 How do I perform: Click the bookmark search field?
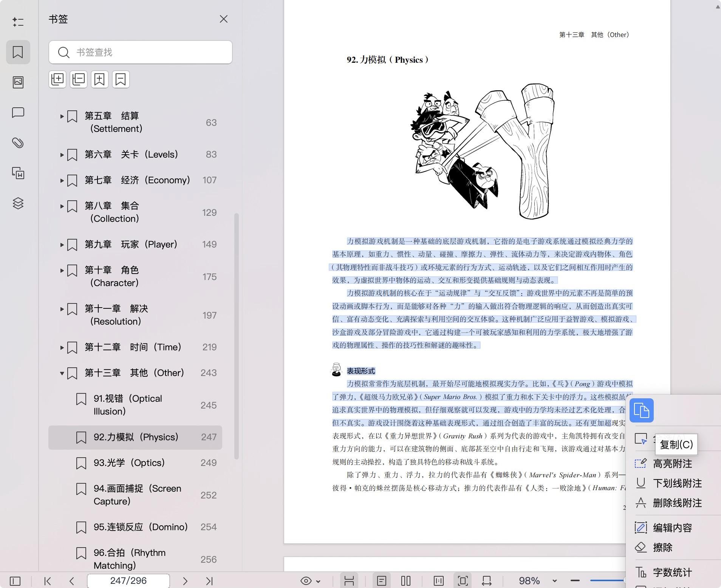[x=140, y=52]
